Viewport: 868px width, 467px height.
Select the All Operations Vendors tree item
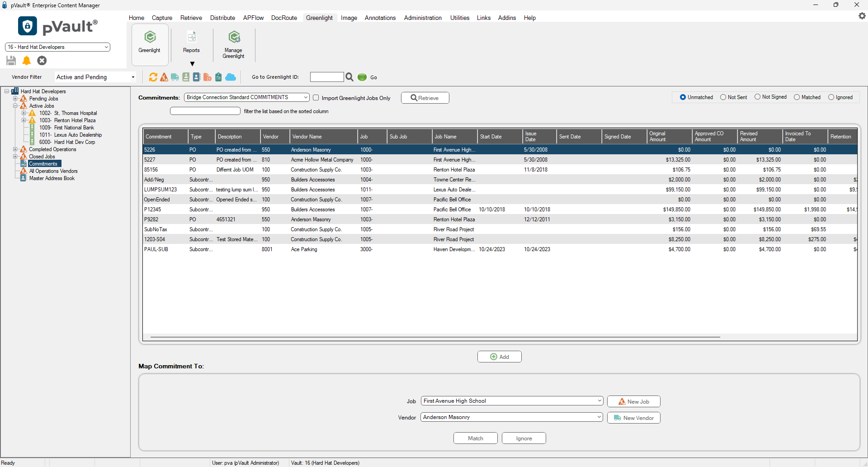click(53, 171)
